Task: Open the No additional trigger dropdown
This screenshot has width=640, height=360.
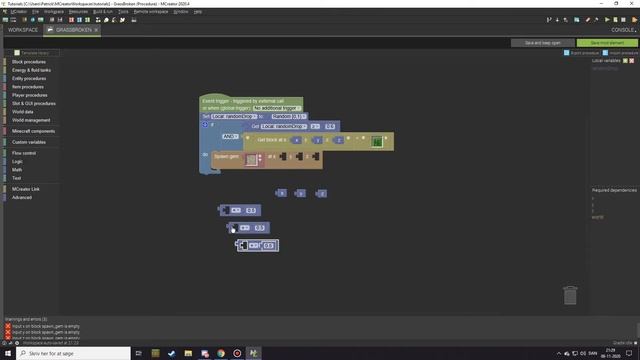Action: [x=277, y=108]
